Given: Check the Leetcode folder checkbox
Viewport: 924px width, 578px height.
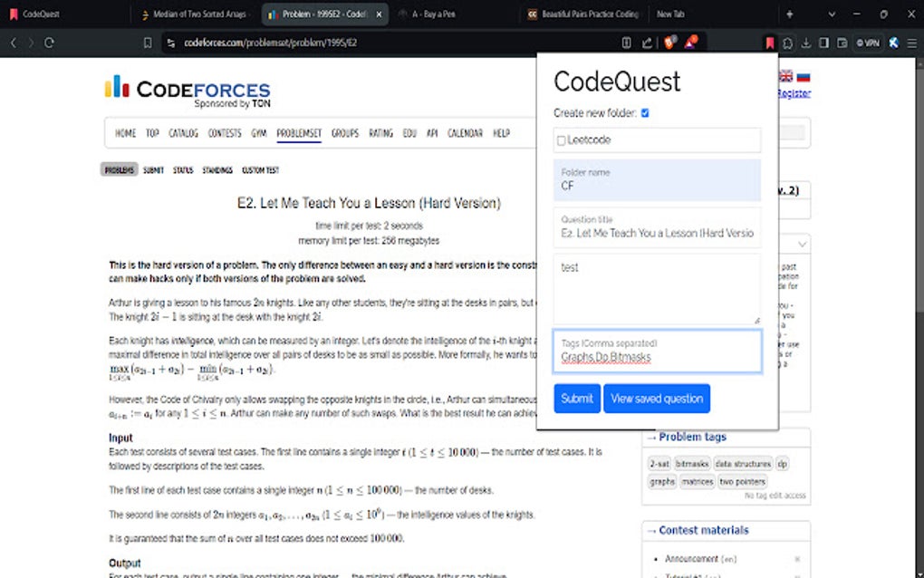Looking at the screenshot, I should (x=560, y=140).
